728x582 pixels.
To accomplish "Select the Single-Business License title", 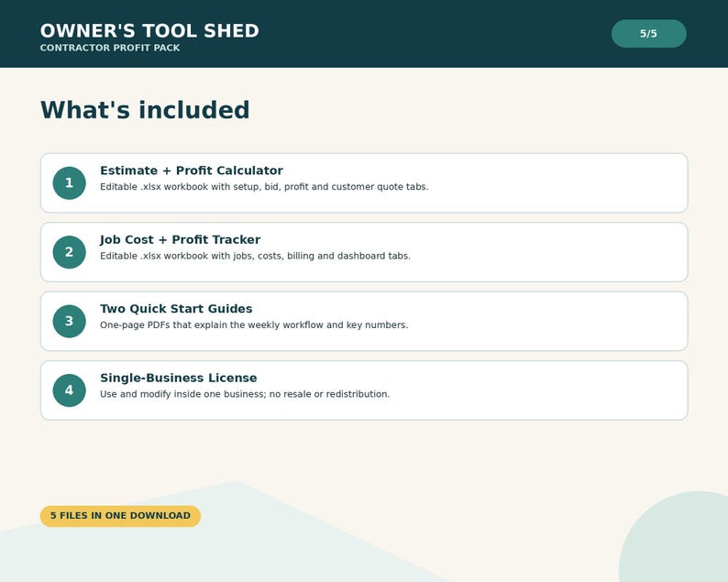I will tap(179, 378).
